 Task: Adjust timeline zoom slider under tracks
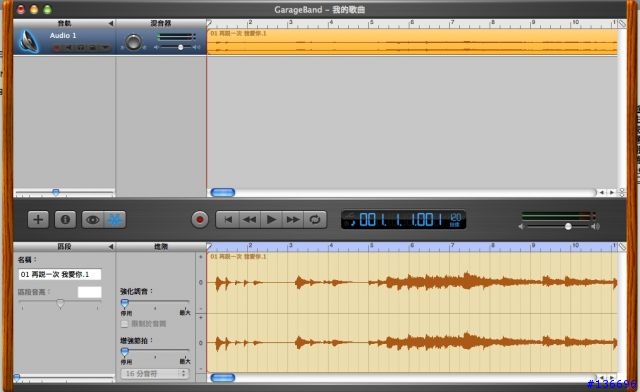pyautogui.click(x=56, y=192)
